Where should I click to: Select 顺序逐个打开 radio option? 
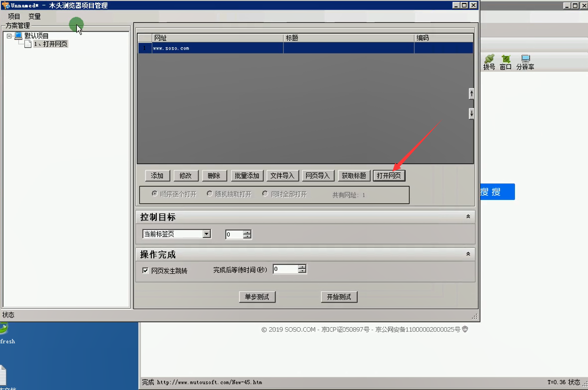tap(155, 194)
